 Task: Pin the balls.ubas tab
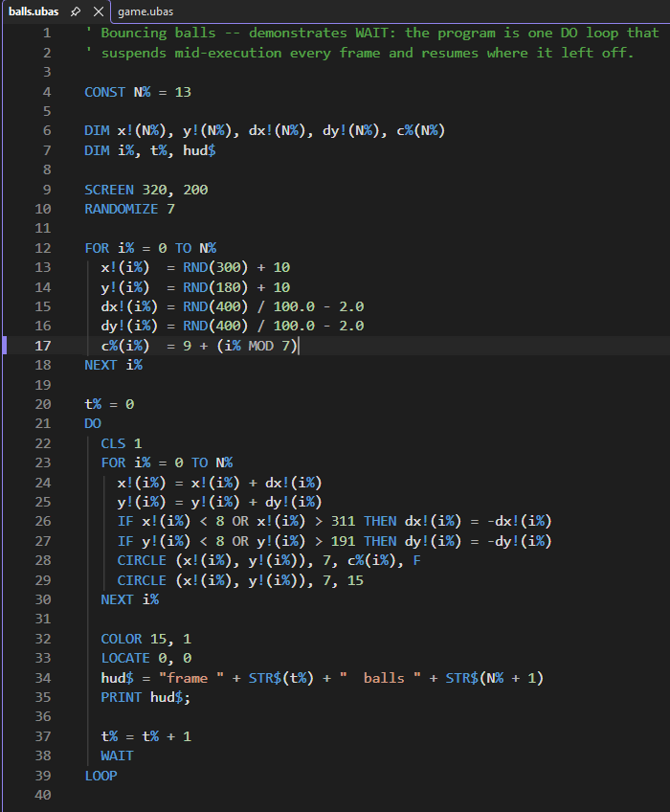click(x=76, y=11)
